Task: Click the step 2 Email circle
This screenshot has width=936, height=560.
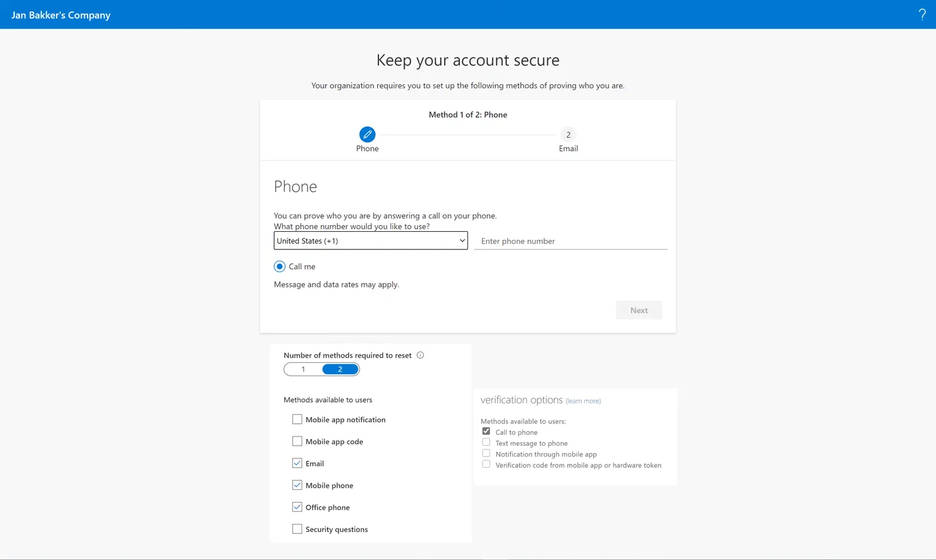Action: tap(568, 134)
